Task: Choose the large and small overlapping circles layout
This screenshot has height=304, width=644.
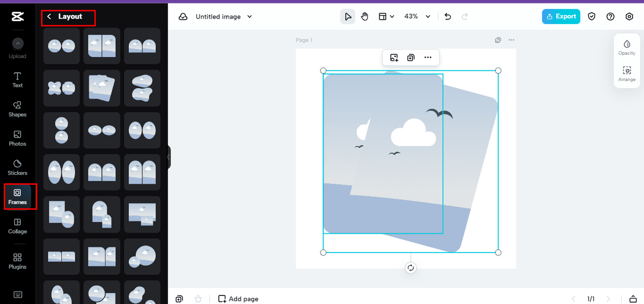Action: 142,257
